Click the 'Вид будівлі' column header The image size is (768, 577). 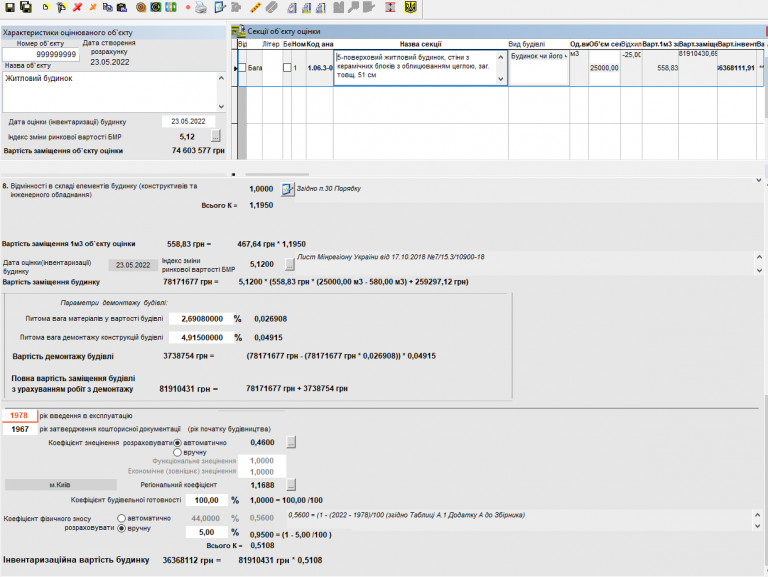[538, 44]
